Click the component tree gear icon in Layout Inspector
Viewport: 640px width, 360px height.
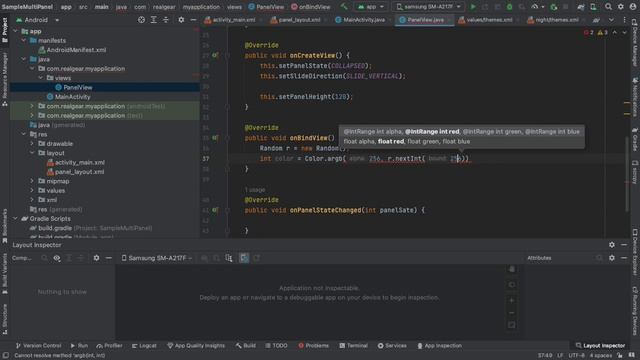click(96, 258)
